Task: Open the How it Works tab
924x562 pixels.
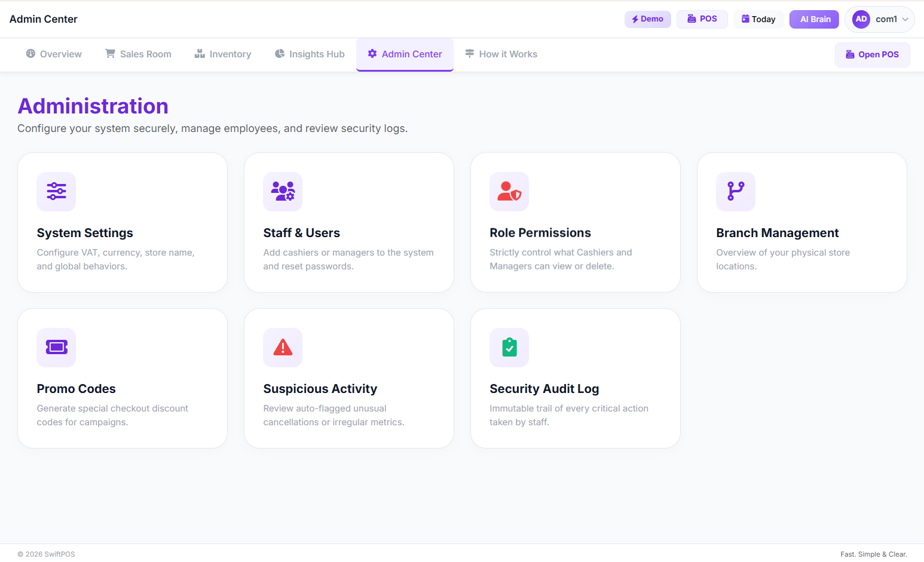Action: [501, 54]
